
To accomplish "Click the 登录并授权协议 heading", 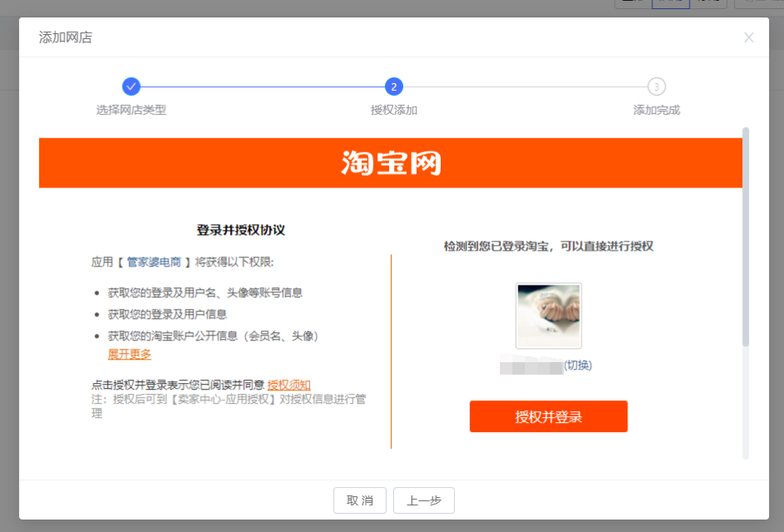I will coord(241,231).
